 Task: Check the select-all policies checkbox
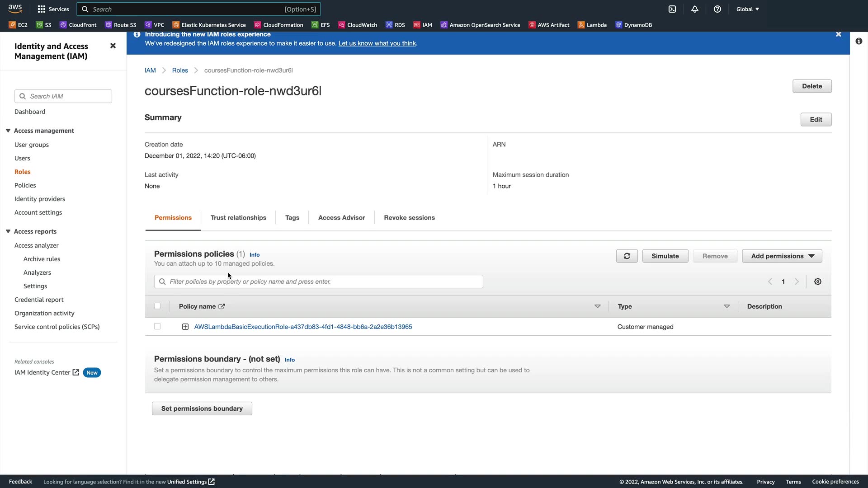[x=157, y=306]
